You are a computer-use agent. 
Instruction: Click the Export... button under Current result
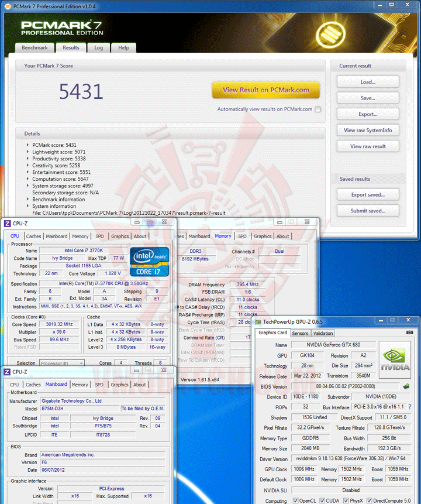pos(368,114)
